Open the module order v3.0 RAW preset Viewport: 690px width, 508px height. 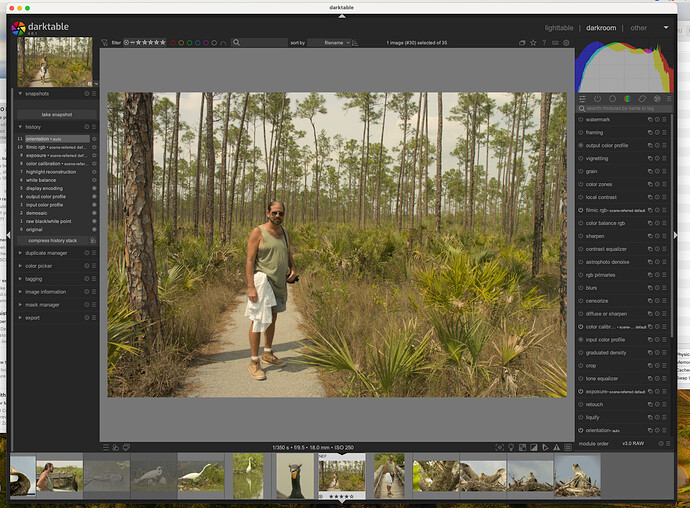point(633,443)
